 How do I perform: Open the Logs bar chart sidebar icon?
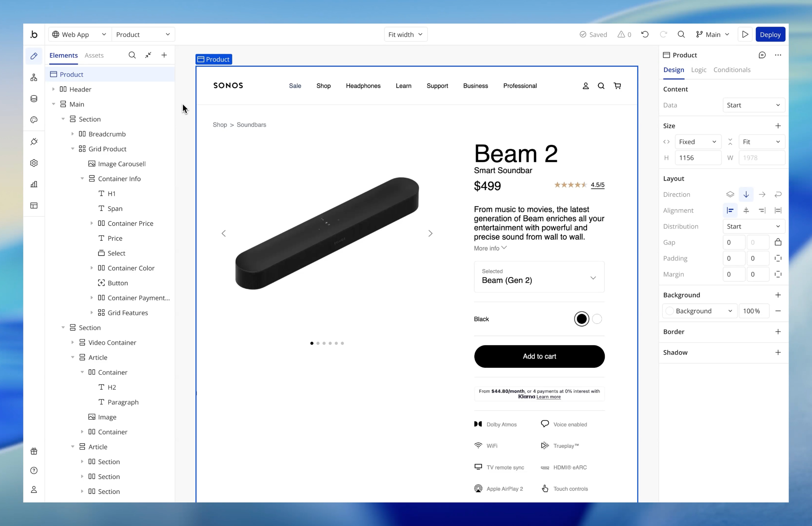click(34, 184)
